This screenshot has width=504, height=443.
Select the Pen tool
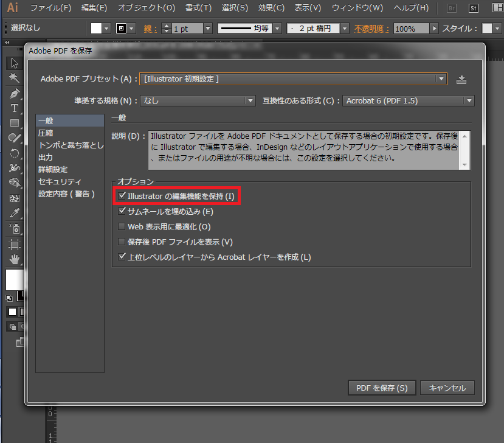(14, 93)
